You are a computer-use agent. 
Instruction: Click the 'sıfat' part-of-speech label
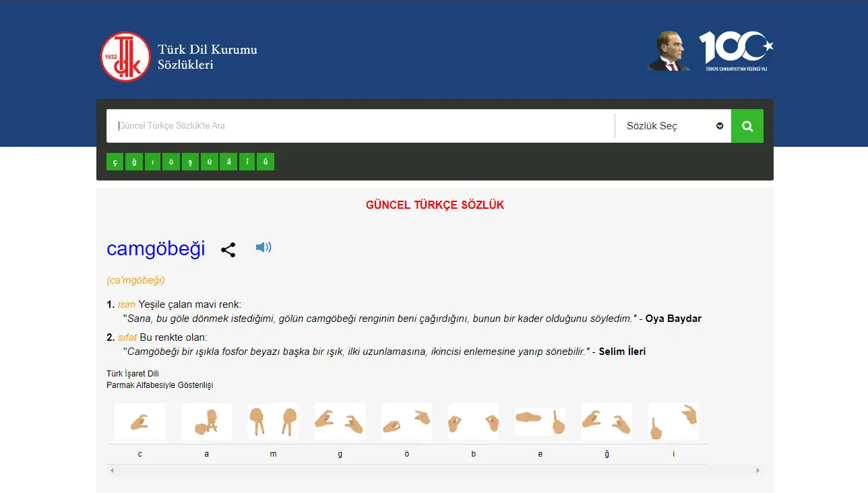pyautogui.click(x=127, y=337)
